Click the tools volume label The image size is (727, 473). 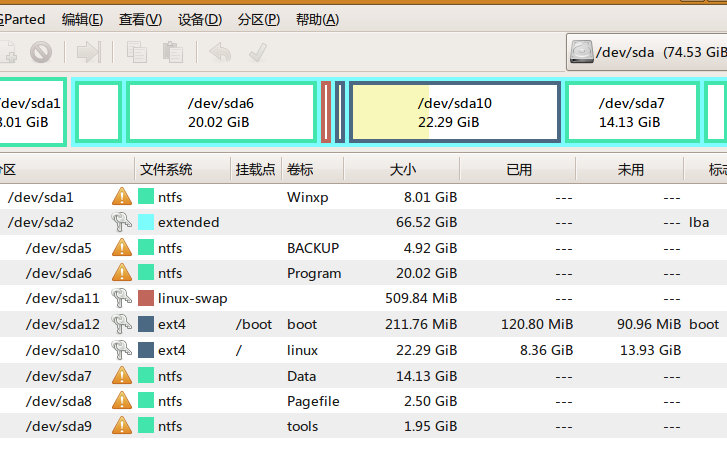302,426
